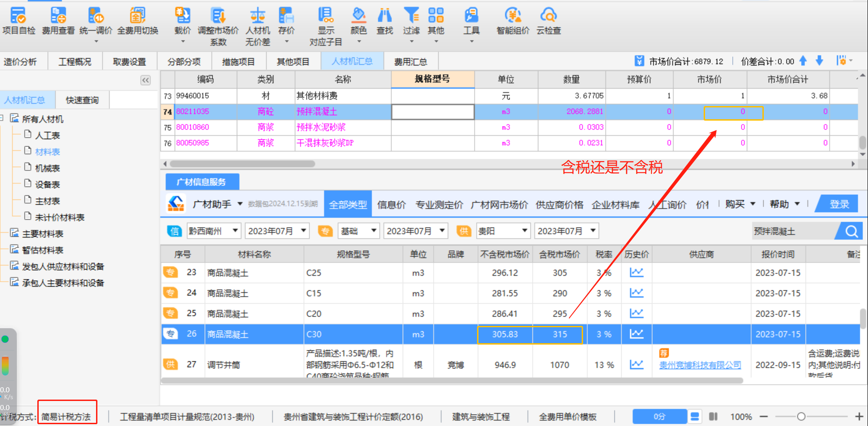Select 人工表 in the tree
The height and width of the screenshot is (426, 868).
point(47,135)
